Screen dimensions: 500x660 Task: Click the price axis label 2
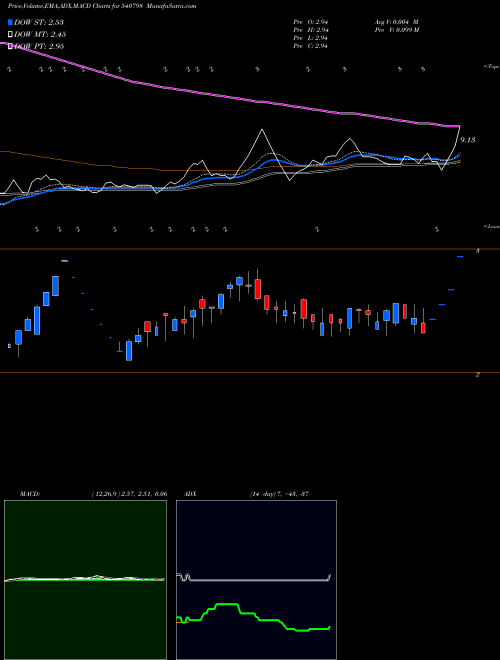[x=478, y=374]
